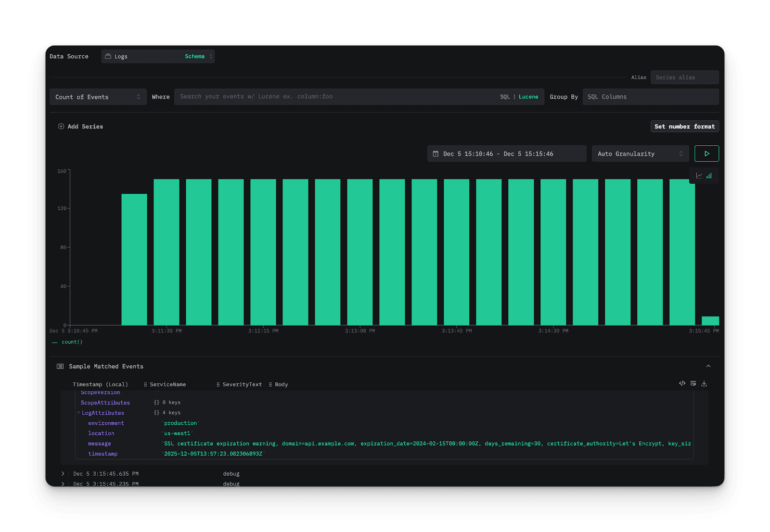Screen dimensions: 770x532
Task: Collapse the Sample Matched Events section
Action: click(x=708, y=366)
